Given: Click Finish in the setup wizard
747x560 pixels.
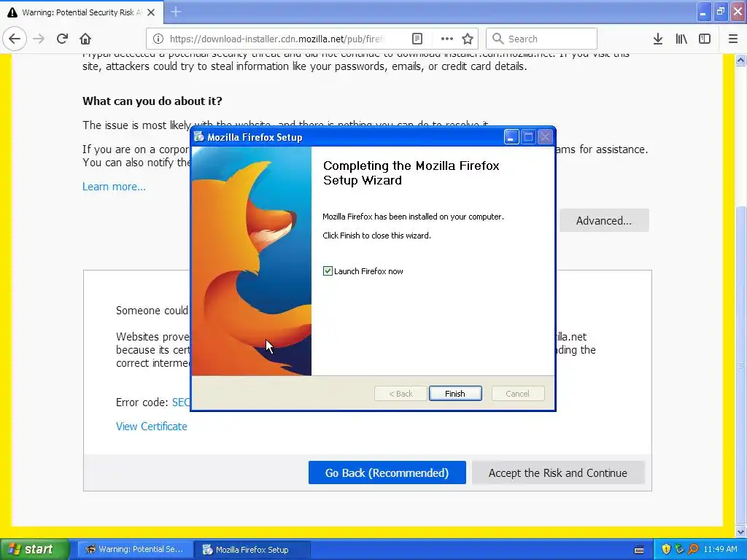Looking at the screenshot, I should click(455, 394).
